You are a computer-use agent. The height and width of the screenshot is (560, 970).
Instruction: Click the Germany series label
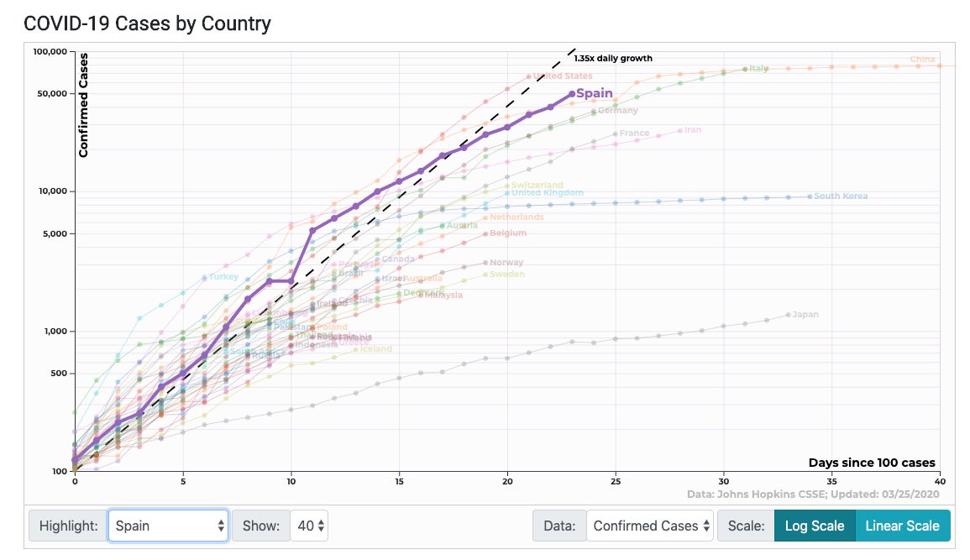click(617, 111)
